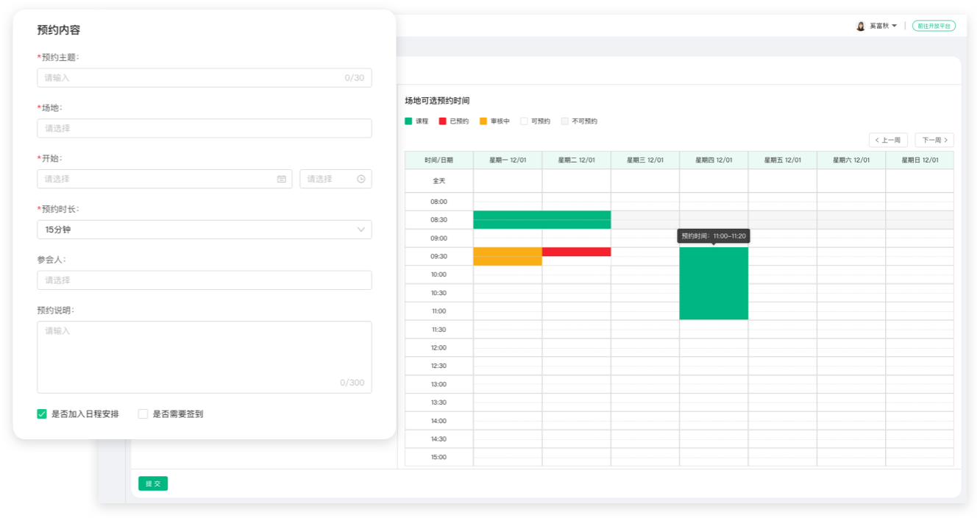Click the red 已预约 legend icon
The width and height of the screenshot is (980, 518).
tap(442, 121)
